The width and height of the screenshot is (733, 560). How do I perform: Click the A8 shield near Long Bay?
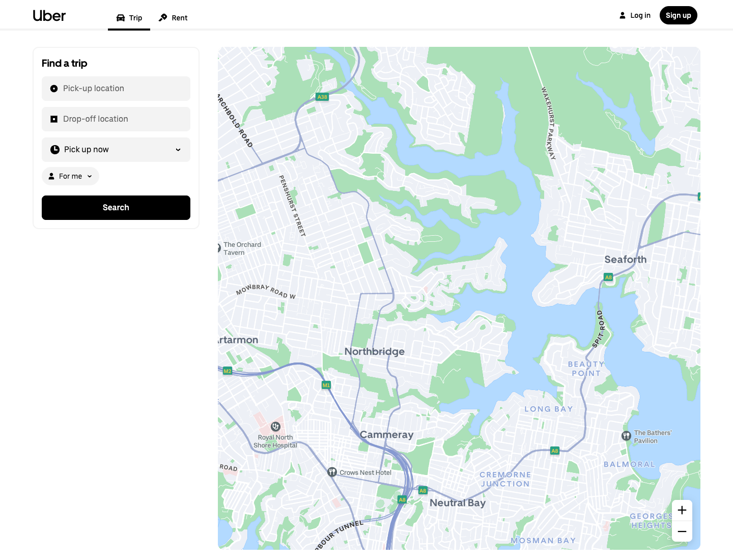click(555, 451)
